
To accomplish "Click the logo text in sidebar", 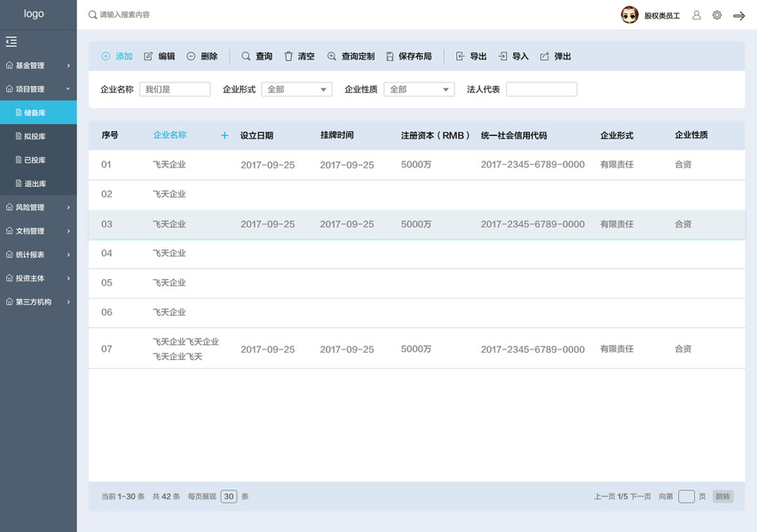I will (34, 14).
